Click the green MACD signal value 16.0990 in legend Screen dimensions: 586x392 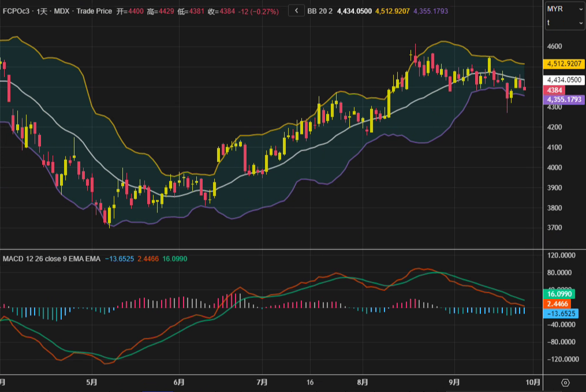[x=174, y=259]
